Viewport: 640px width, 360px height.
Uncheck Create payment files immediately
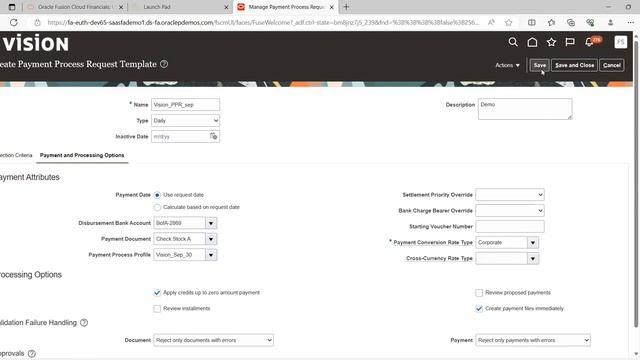pos(479,309)
